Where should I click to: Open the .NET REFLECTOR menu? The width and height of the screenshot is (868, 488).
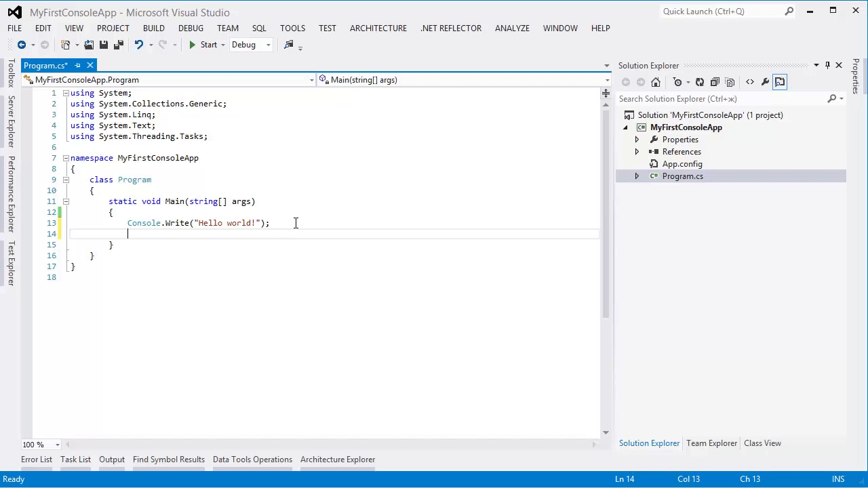click(x=451, y=28)
